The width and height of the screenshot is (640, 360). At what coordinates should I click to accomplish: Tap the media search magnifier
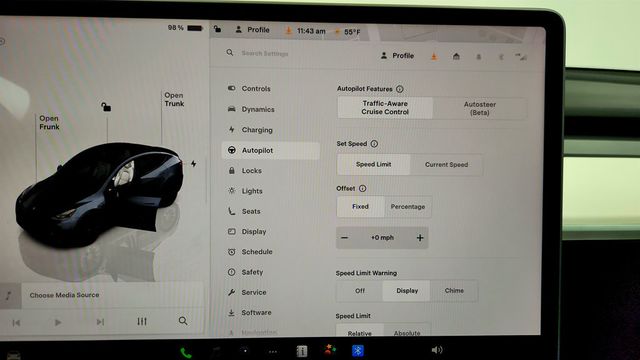(183, 321)
